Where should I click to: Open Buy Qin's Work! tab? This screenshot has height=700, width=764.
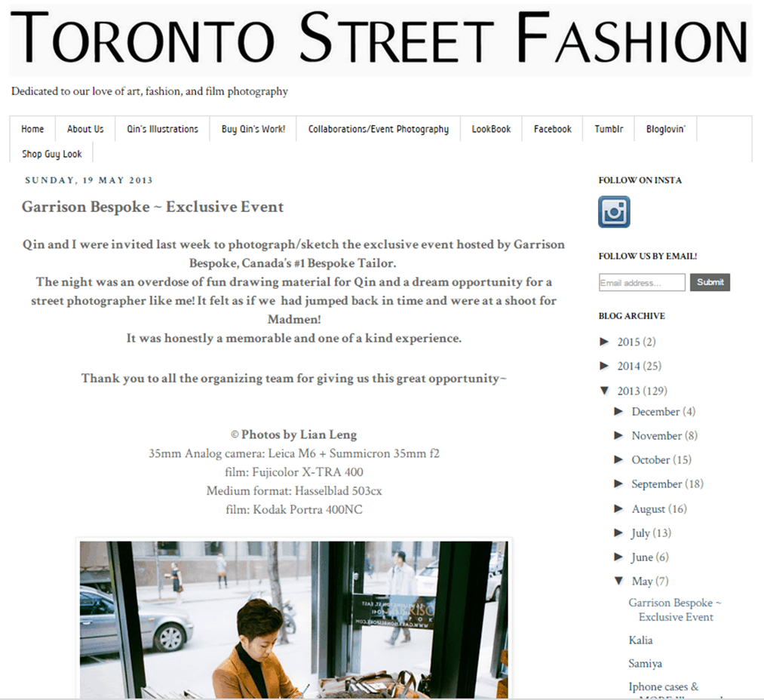click(253, 129)
